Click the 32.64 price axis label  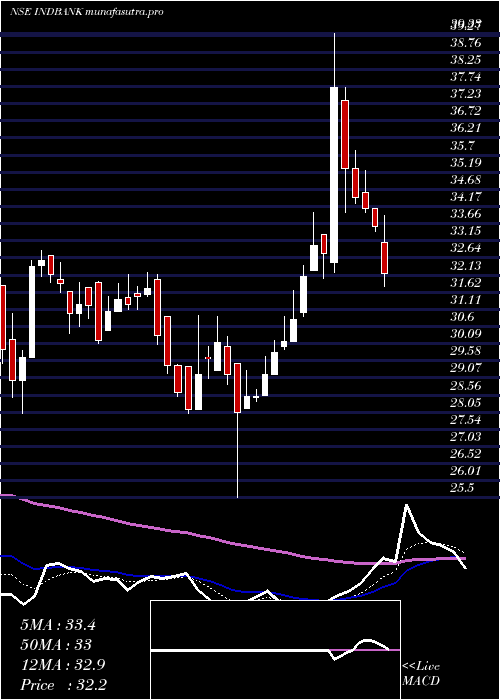(466, 248)
